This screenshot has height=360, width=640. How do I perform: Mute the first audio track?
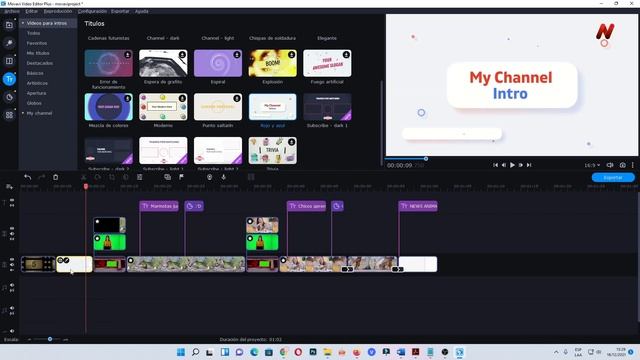(x=12, y=285)
